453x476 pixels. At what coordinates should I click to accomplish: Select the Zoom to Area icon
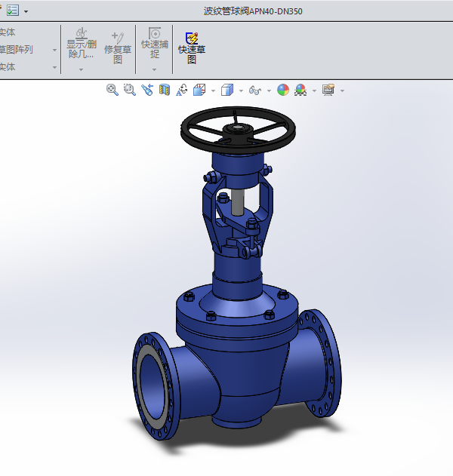(x=130, y=90)
